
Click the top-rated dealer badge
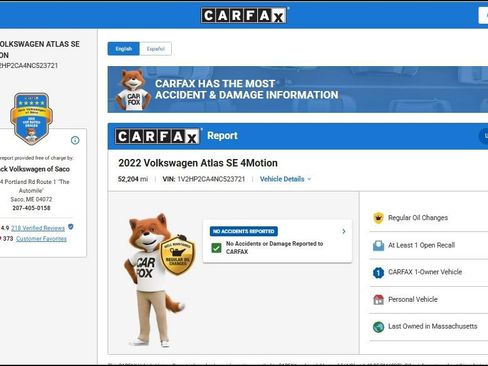tap(31, 119)
